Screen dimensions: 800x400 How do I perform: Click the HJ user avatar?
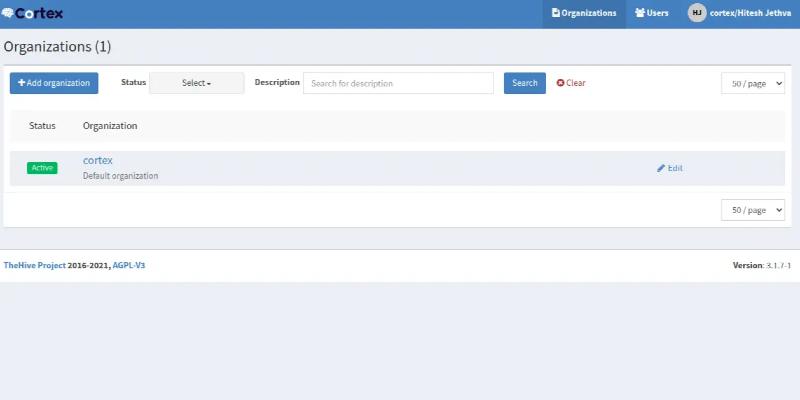tap(697, 13)
